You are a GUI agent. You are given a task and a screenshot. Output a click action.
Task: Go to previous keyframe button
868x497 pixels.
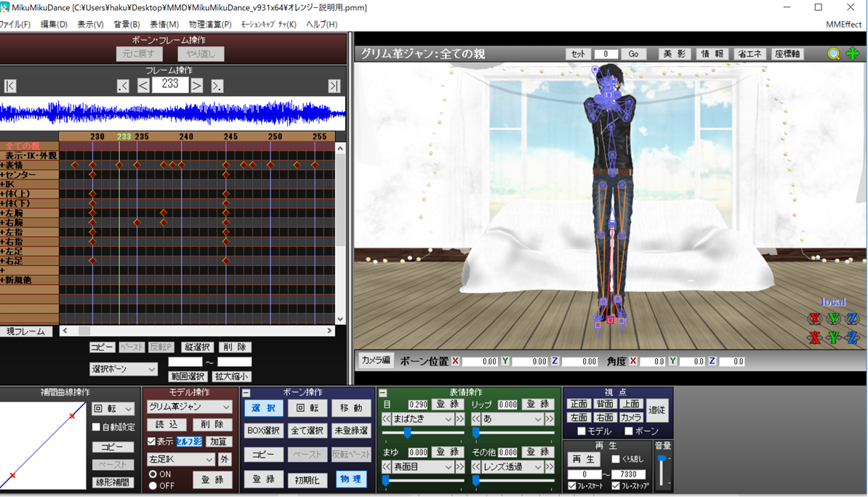tap(123, 86)
